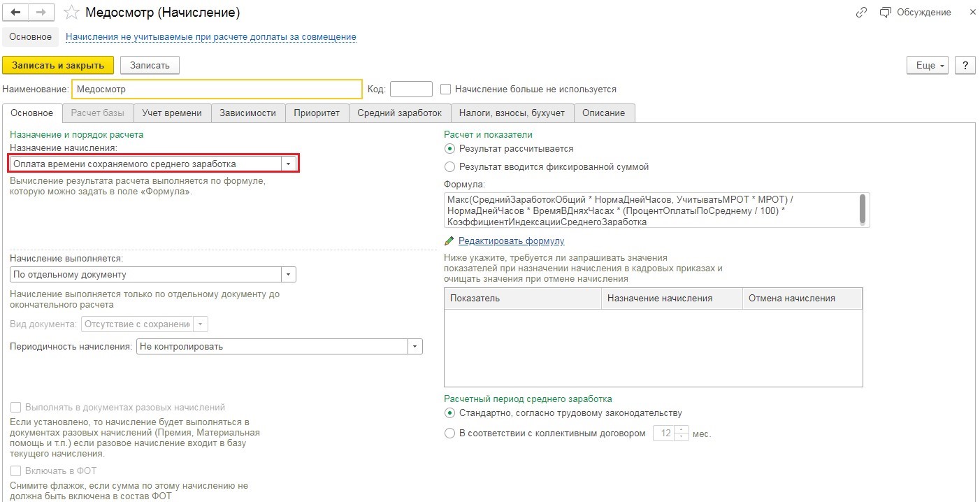Check 'Начисление больше не используется' checkbox
The height and width of the screenshot is (502, 980).
[446, 89]
